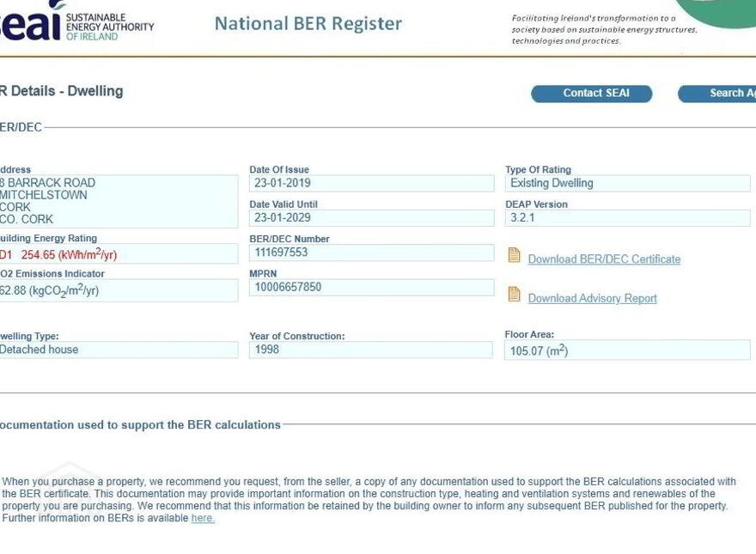Image resolution: width=756 pixels, height=554 pixels.
Task: Click the BER/DEC Number field 111697553
Action: (372, 253)
